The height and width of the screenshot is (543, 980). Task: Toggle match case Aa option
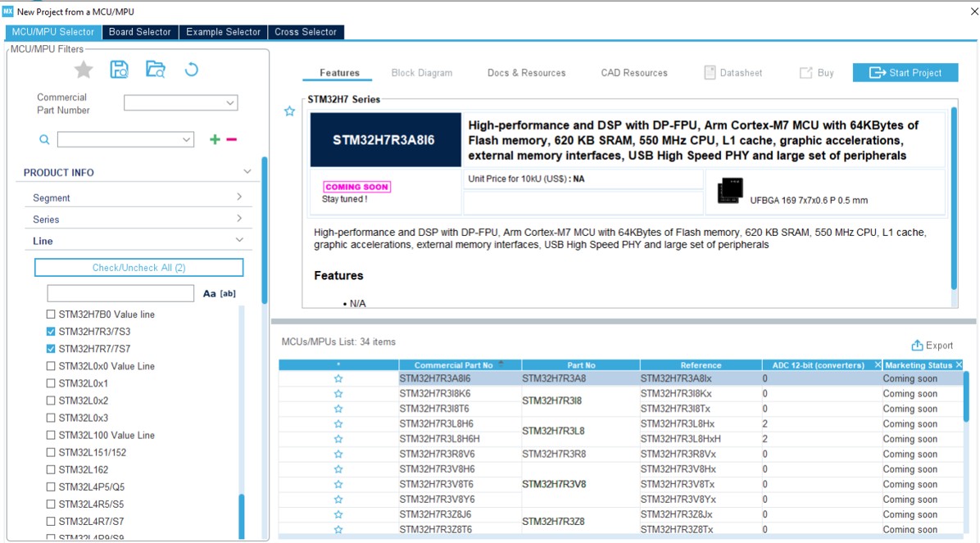[210, 293]
